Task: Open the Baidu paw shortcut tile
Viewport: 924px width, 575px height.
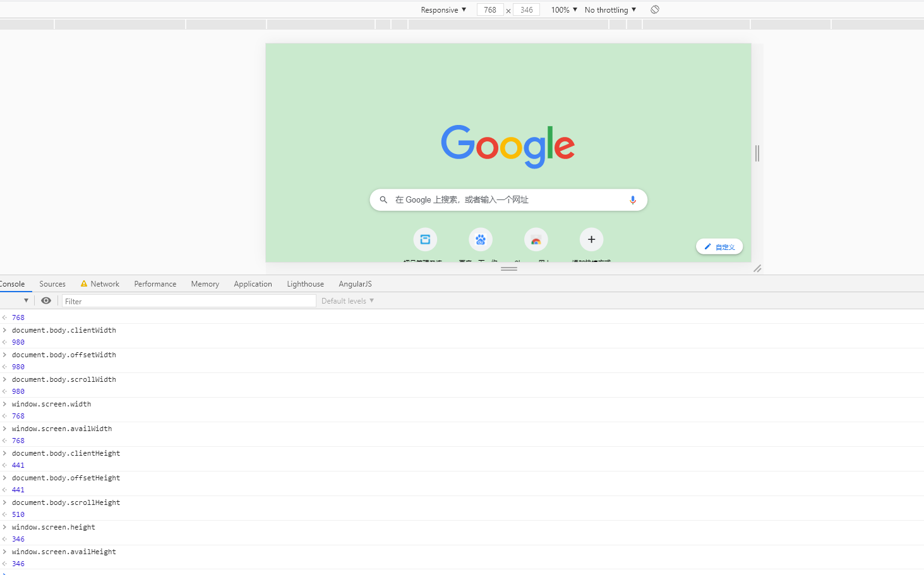Action: pyautogui.click(x=481, y=239)
